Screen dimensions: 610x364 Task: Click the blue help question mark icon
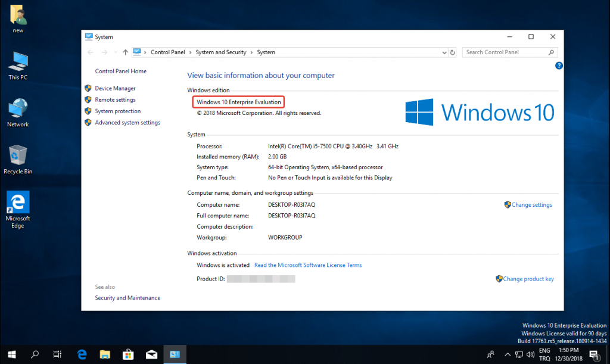559,66
